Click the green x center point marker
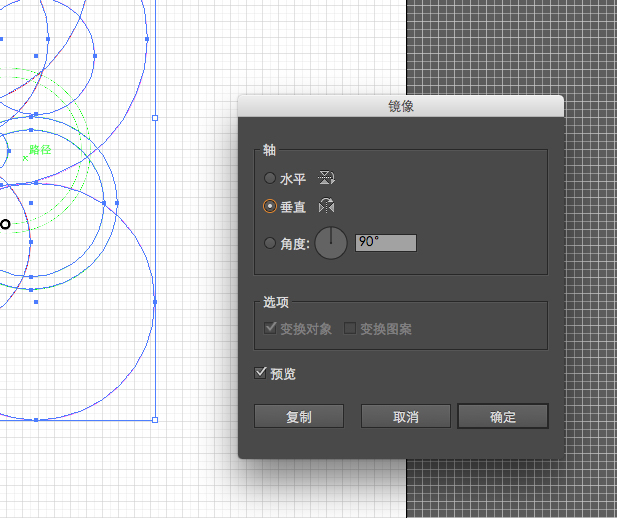 25,158
